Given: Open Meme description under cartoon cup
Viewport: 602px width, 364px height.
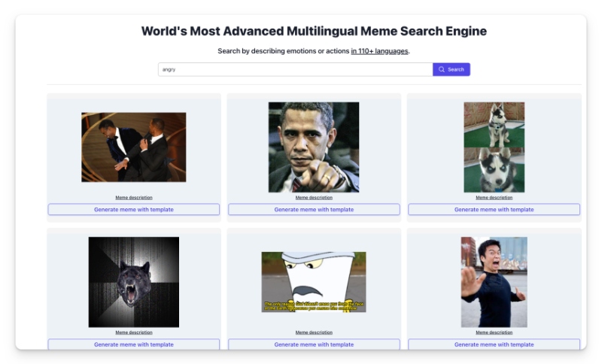Looking at the screenshot, I should coord(314,332).
